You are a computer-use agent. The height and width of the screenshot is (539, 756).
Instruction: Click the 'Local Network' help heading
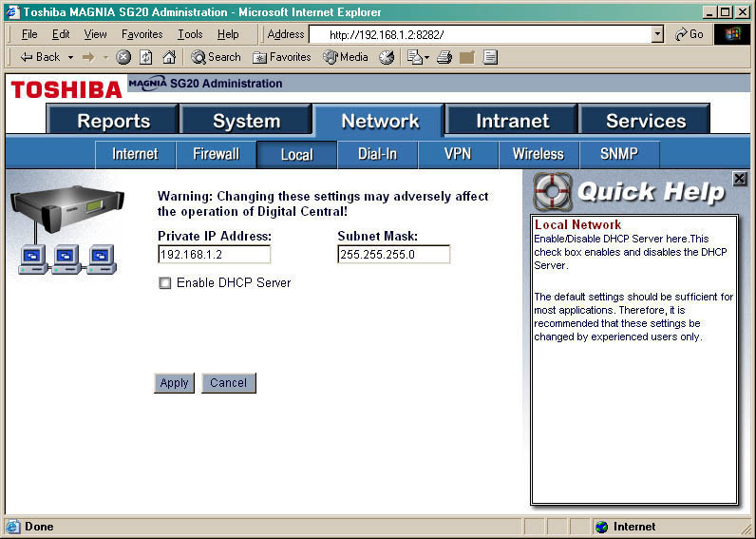click(x=577, y=224)
